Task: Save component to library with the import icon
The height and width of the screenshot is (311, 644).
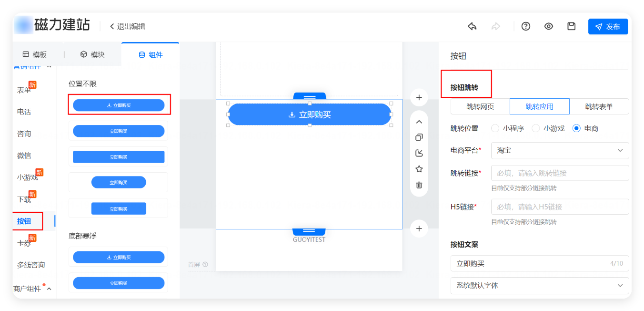Action: (x=419, y=153)
